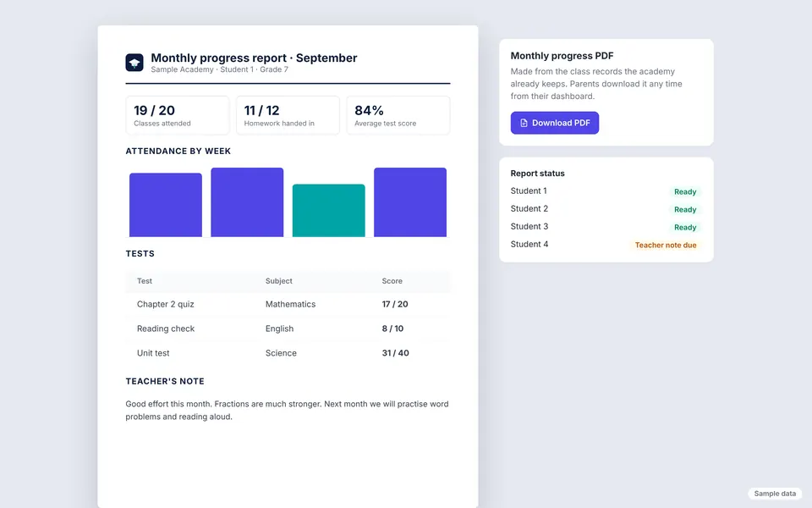Viewport: 812px width, 508px height.
Task: Click the "TEACHER'S NOTE" heading
Action: 165,381
